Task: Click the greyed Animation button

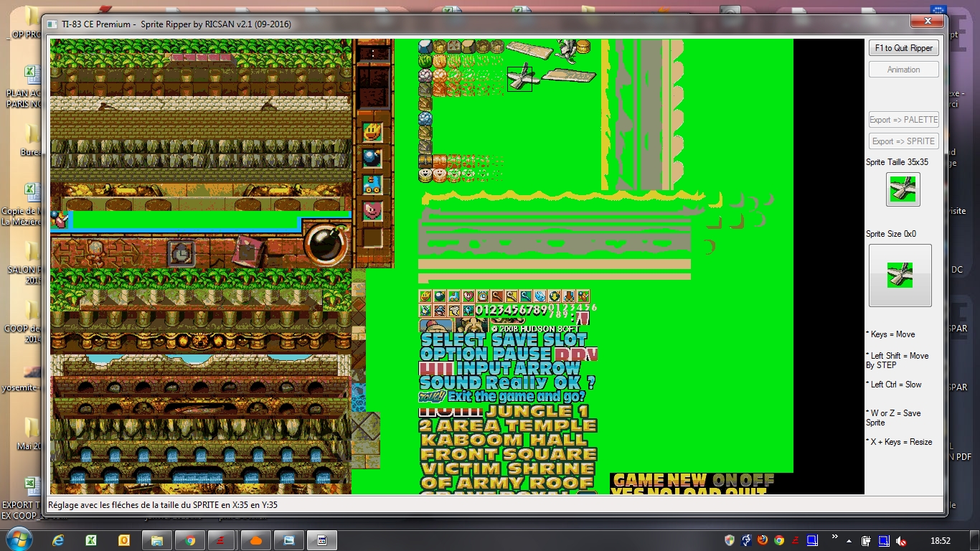Action: (903, 70)
